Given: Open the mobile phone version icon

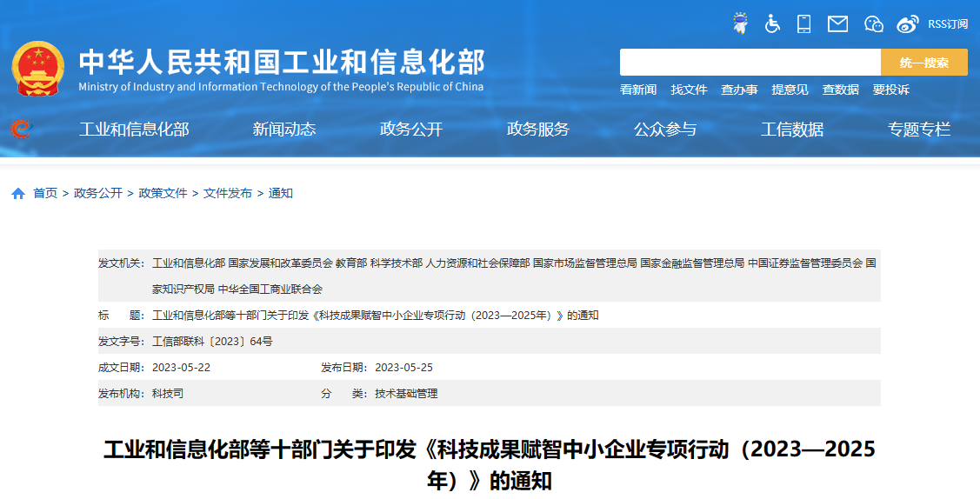Looking at the screenshot, I should [803, 23].
